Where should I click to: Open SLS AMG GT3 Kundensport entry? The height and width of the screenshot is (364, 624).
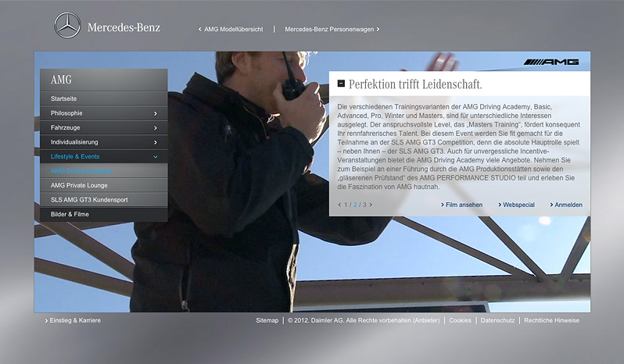[103, 199]
